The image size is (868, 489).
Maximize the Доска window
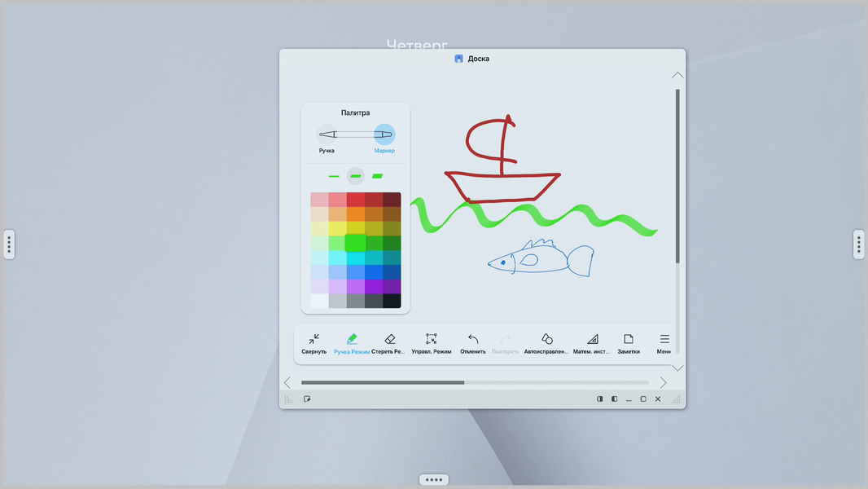[x=643, y=399]
